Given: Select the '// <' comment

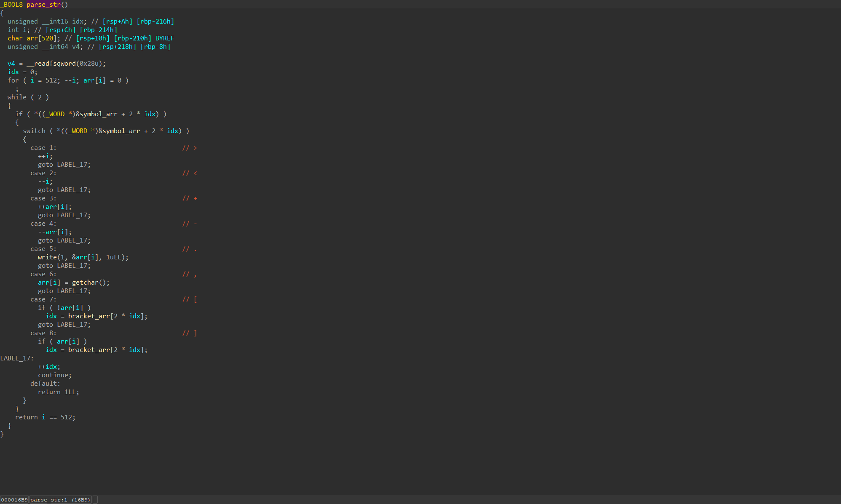Looking at the screenshot, I should tap(190, 173).
